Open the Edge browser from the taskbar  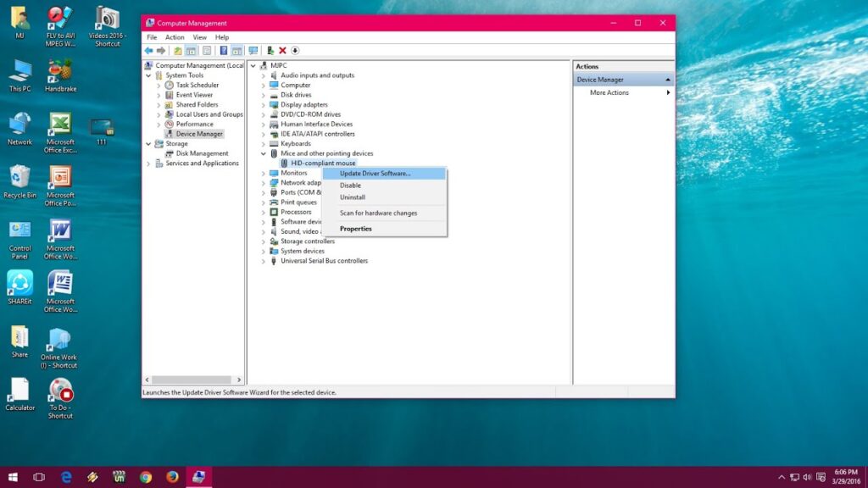click(66, 477)
